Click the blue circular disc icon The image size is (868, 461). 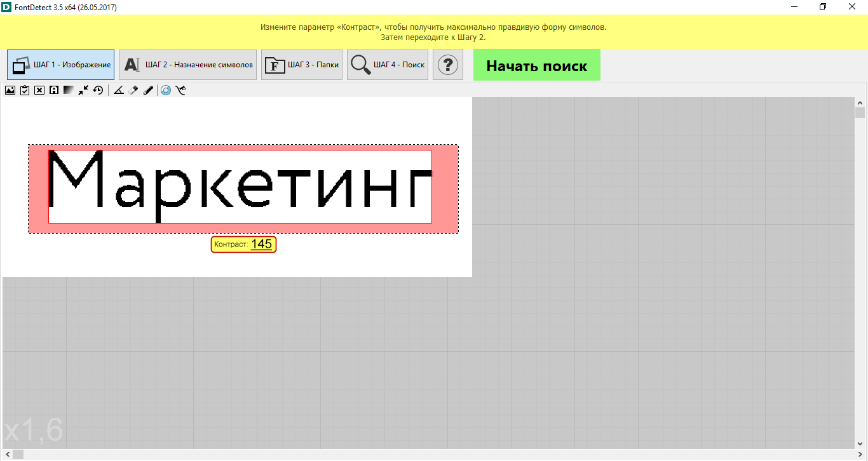(166, 90)
